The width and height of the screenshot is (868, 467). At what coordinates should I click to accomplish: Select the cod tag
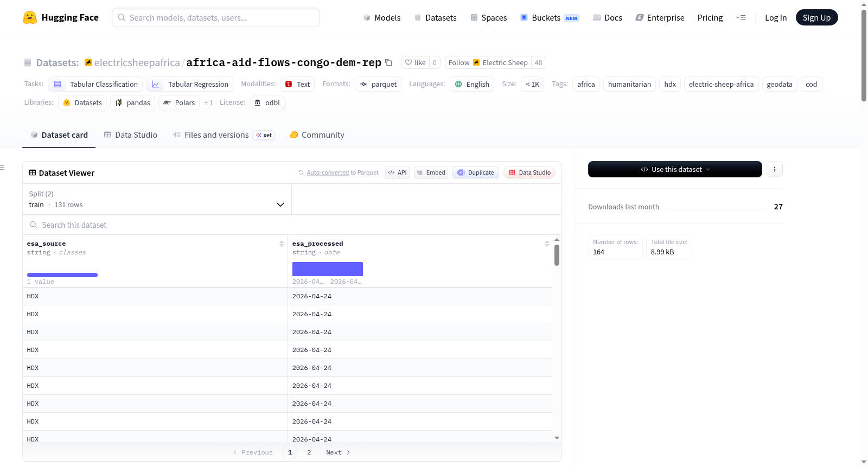(x=811, y=84)
